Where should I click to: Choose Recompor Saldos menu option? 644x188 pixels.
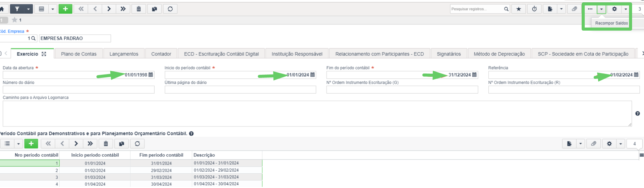(x=611, y=23)
